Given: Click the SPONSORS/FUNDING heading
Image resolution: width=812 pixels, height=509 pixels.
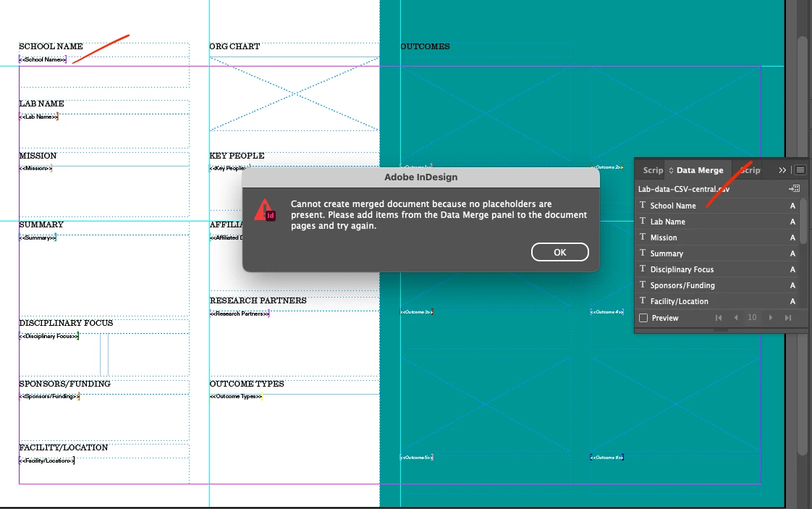Looking at the screenshot, I should pyautogui.click(x=64, y=384).
